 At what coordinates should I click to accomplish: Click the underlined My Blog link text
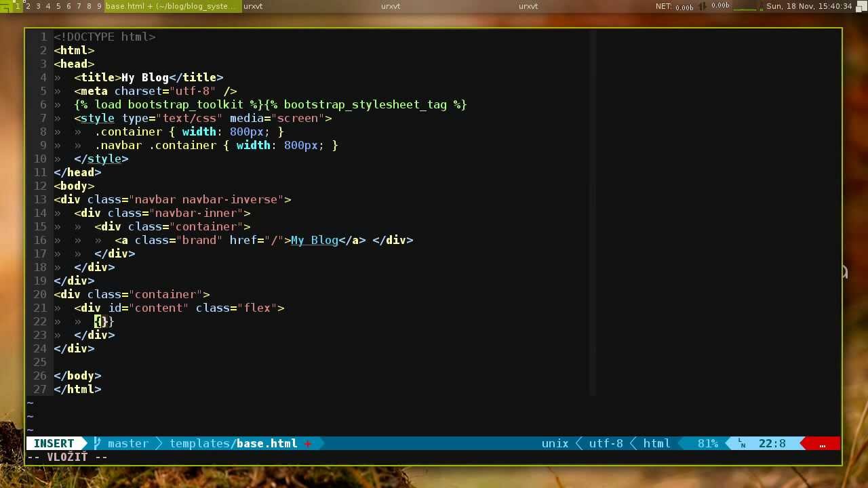tap(314, 240)
